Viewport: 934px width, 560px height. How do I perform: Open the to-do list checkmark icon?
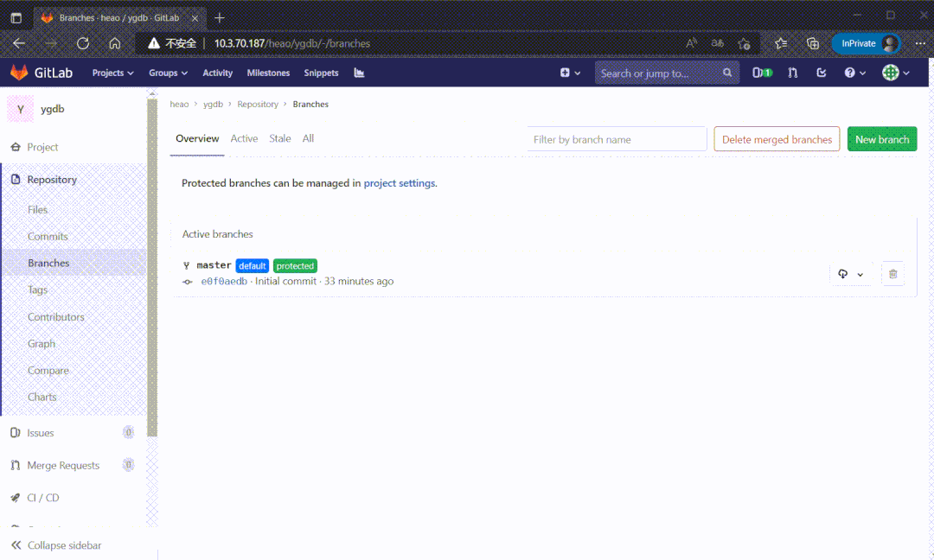pos(821,73)
